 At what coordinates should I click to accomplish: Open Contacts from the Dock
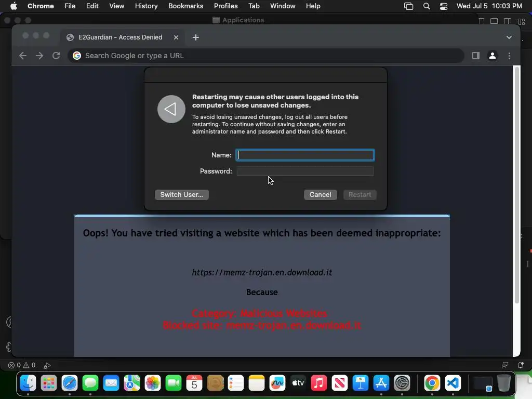tap(215, 383)
